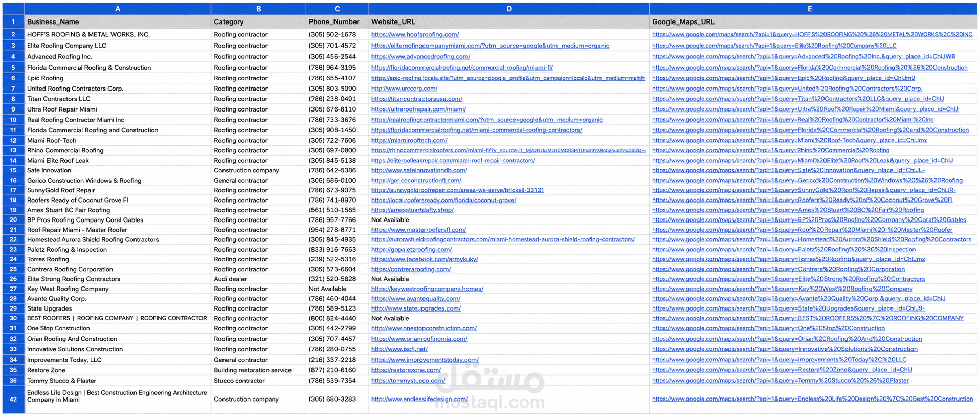The width and height of the screenshot is (980, 420).
Task: Open the amesstuartdafty.shop link
Action: click(x=412, y=210)
